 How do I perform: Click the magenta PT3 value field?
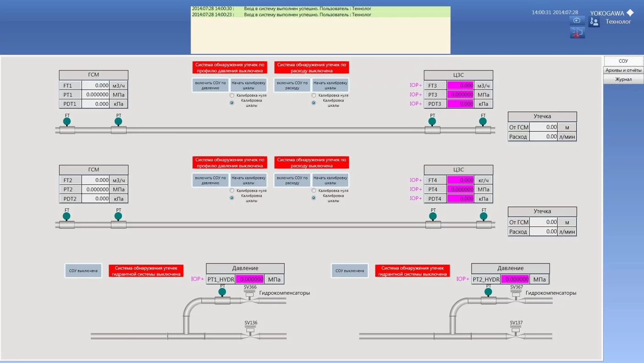(460, 94)
